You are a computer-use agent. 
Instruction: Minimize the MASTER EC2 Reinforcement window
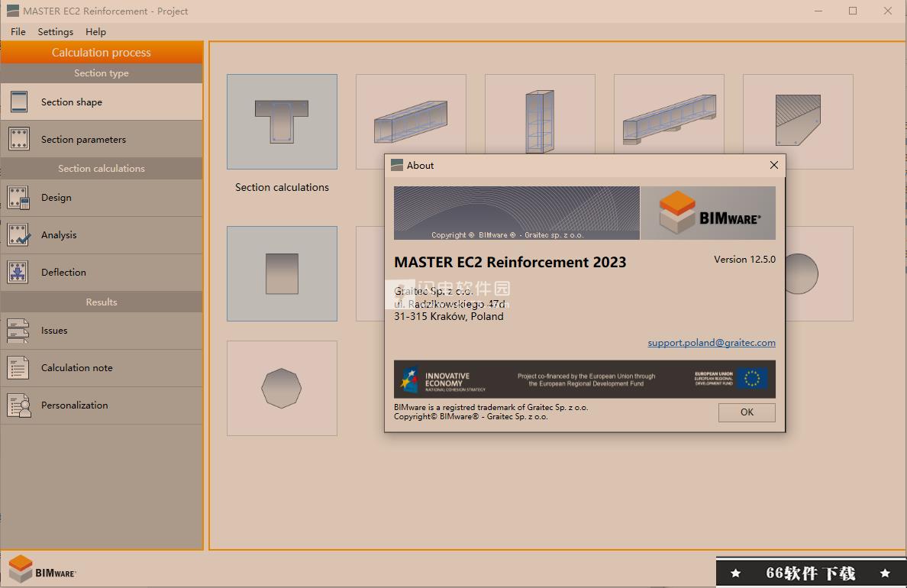818,11
